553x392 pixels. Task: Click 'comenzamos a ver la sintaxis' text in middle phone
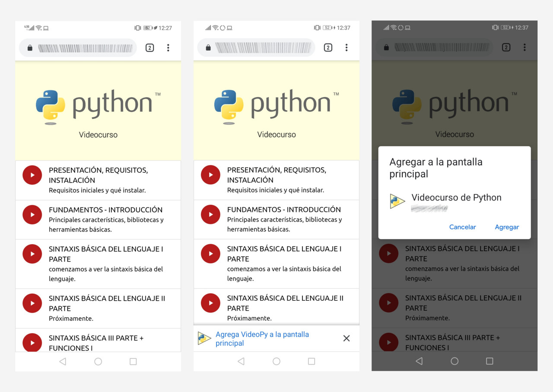click(284, 274)
